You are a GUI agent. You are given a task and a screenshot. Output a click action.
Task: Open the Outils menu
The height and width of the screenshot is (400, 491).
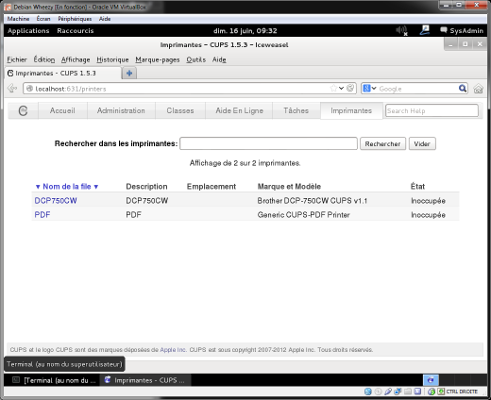tap(196, 59)
